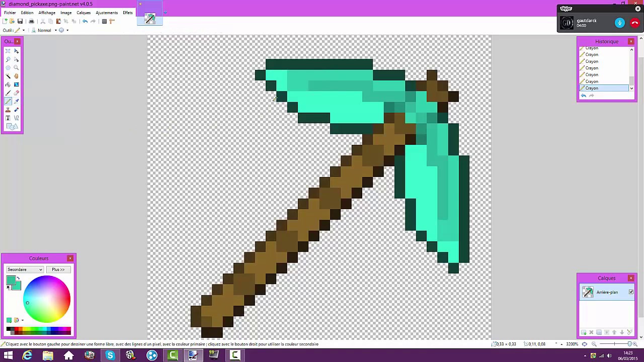Select the Move Selection tool

coord(16,59)
